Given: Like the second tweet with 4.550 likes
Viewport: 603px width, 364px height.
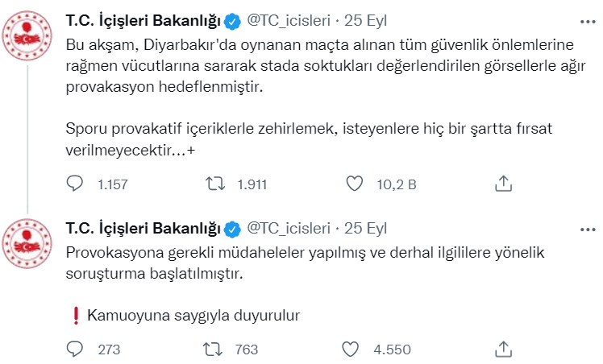Looking at the screenshot, I should (351, 349).
